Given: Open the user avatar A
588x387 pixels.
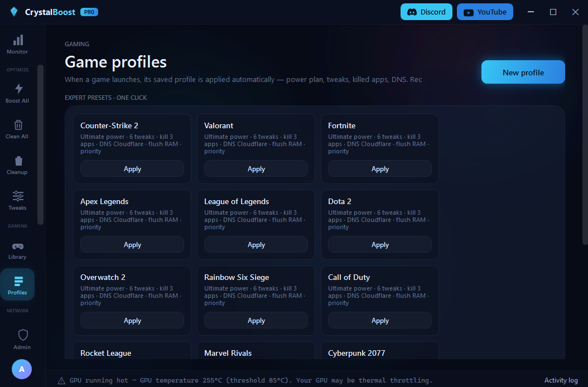Looking at the screenshot, I should tap(22, 369).
